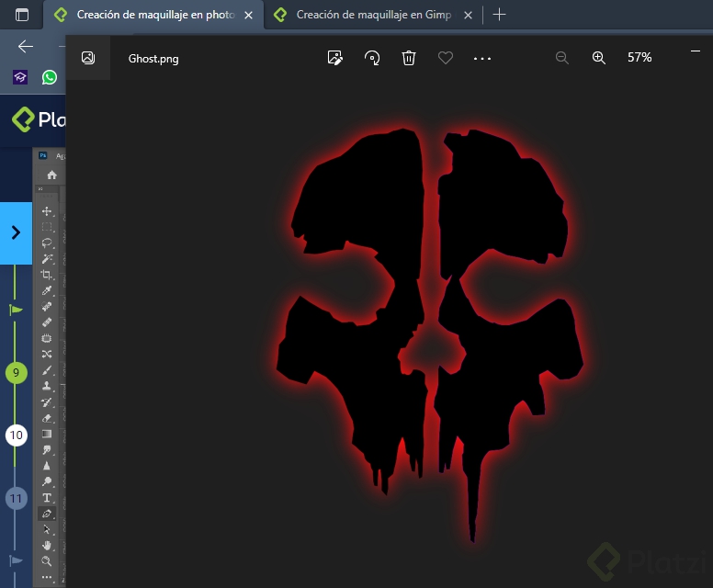
Task: Select the Hand tool in Photoshop toolbar
Action: [47, 545]
